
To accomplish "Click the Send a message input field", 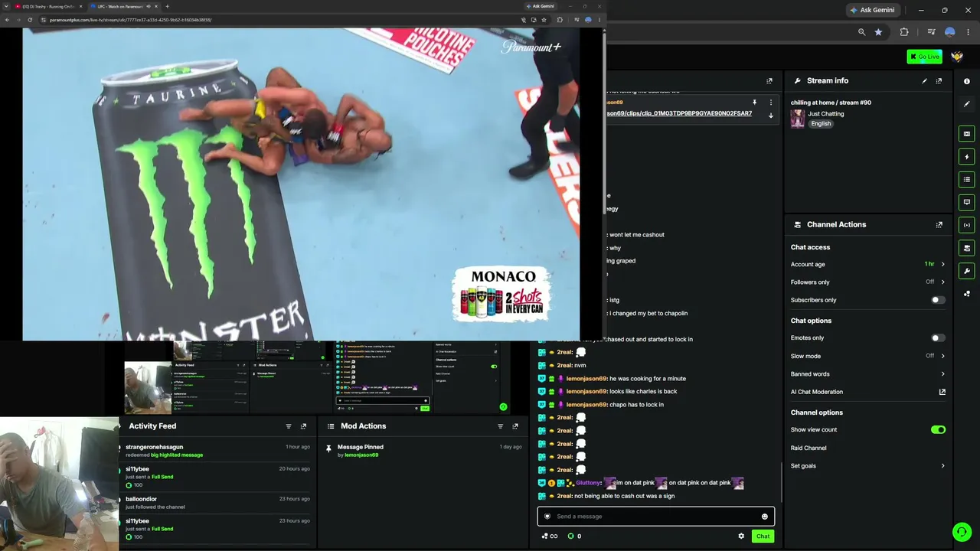I will 655,517.
